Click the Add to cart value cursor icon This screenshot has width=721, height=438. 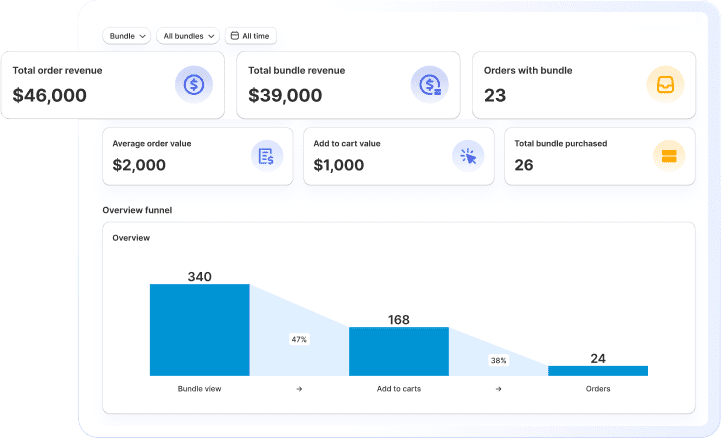click(467, 155)
